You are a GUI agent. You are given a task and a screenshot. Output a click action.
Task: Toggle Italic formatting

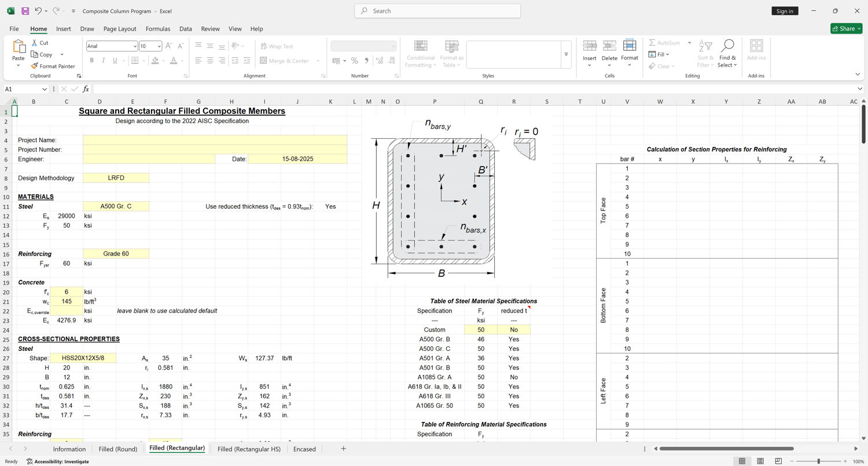point(104,61)
